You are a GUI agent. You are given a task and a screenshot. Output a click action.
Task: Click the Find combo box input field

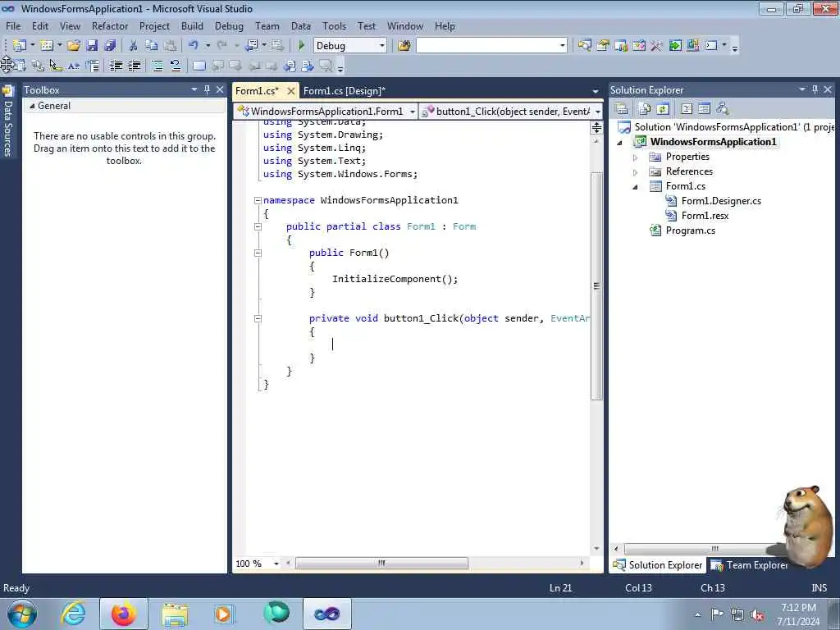487,46
